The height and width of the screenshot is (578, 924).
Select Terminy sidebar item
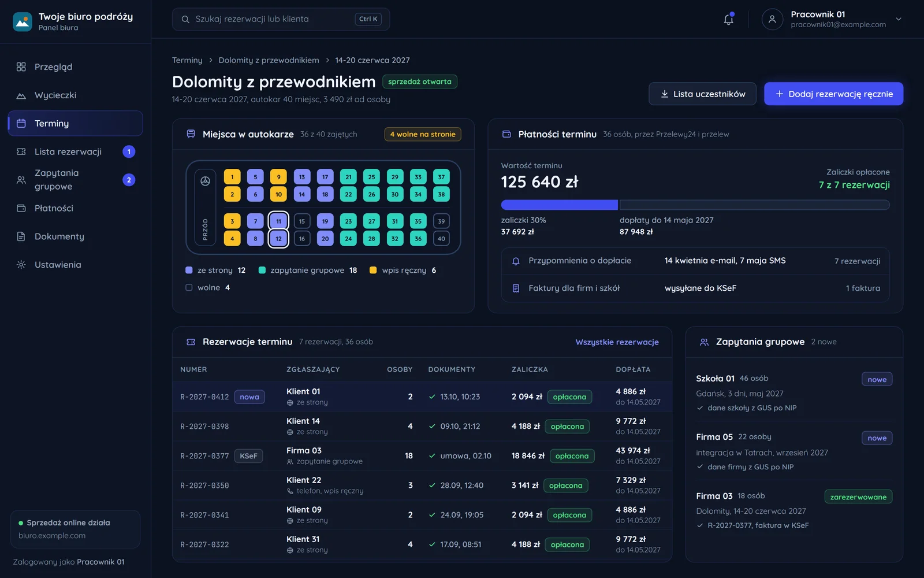(x=75, y=123)
